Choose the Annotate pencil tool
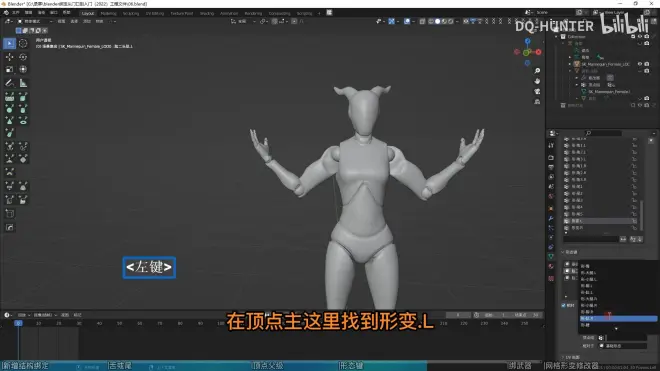 coord(9,83)
